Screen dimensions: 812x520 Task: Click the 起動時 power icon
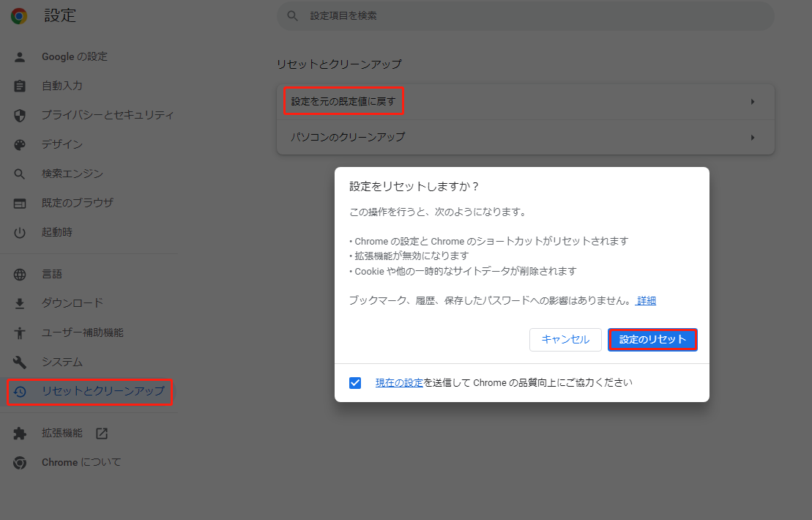pyautogui.click(x=20, y=233)
